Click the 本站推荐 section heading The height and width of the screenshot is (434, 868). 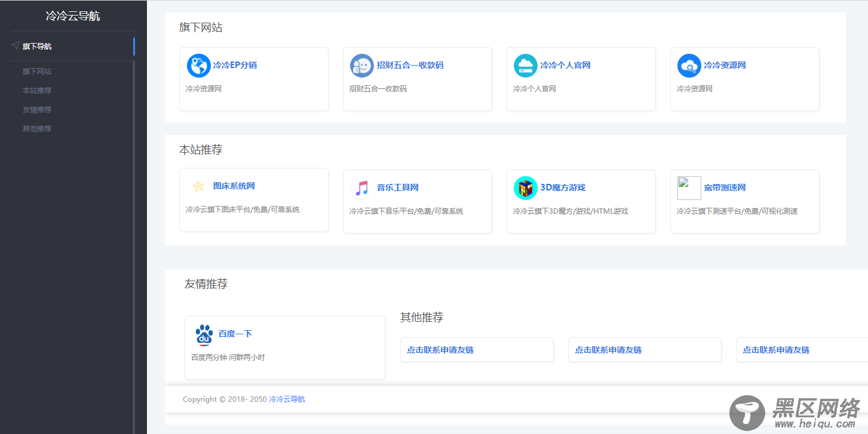pos(201,150)
